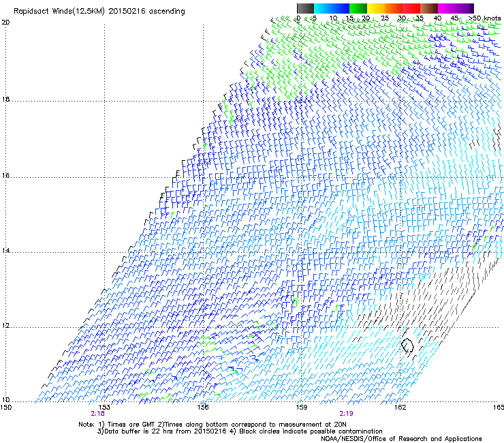The height and width of the screenshot is (443, 504).
Task: Click the magenta-purple 40-50 knots legend segment
Action: pyautogui.click(x=456, y=8)
